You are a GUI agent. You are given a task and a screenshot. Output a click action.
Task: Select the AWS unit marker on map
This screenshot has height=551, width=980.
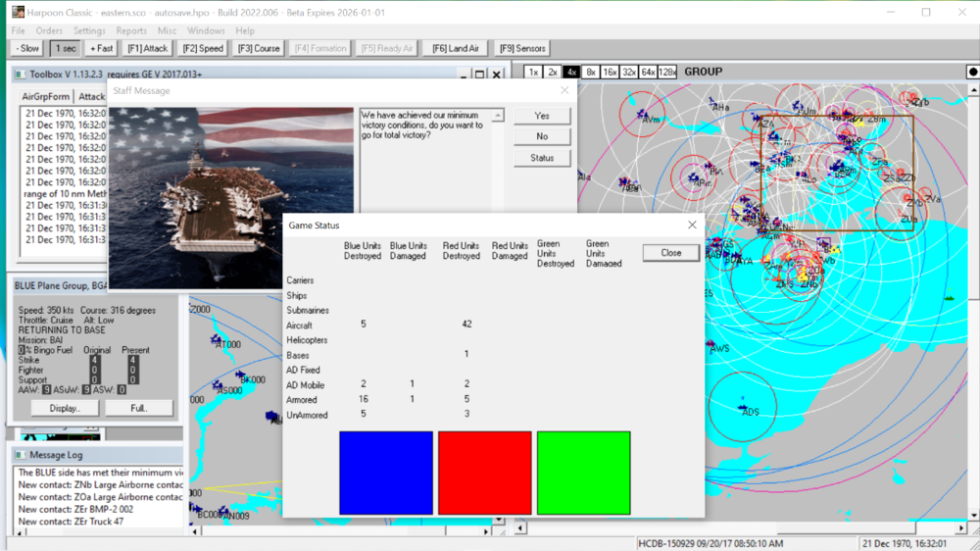tap(710, 344)
